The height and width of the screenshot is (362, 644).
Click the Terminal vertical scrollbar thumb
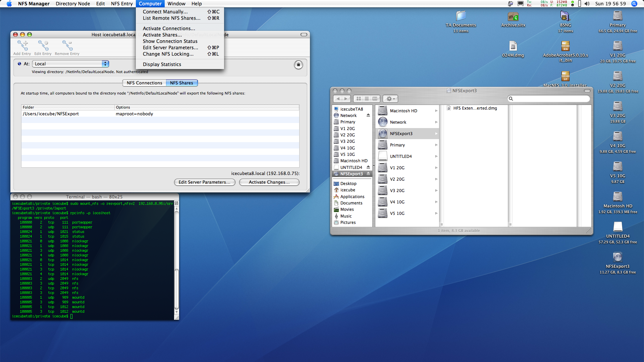click(176, 289)
